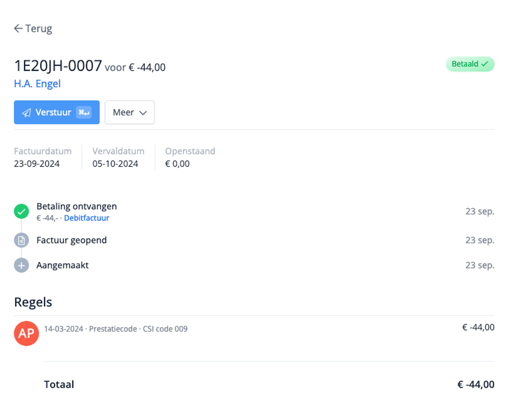Click the green checkmark for Betaling ontvangen
Screen dimensions: 532x411
[21, 211]
